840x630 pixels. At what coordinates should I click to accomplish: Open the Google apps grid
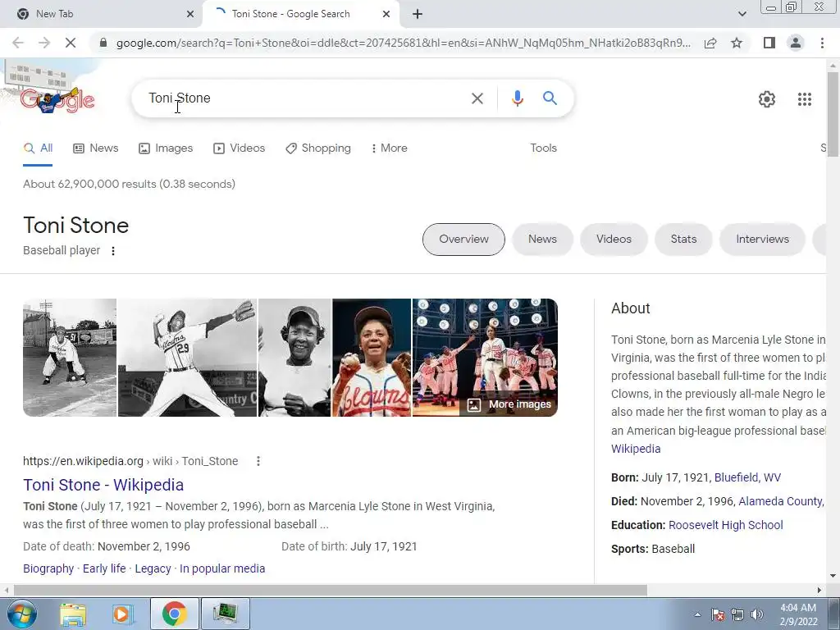[x=804, y=99]
